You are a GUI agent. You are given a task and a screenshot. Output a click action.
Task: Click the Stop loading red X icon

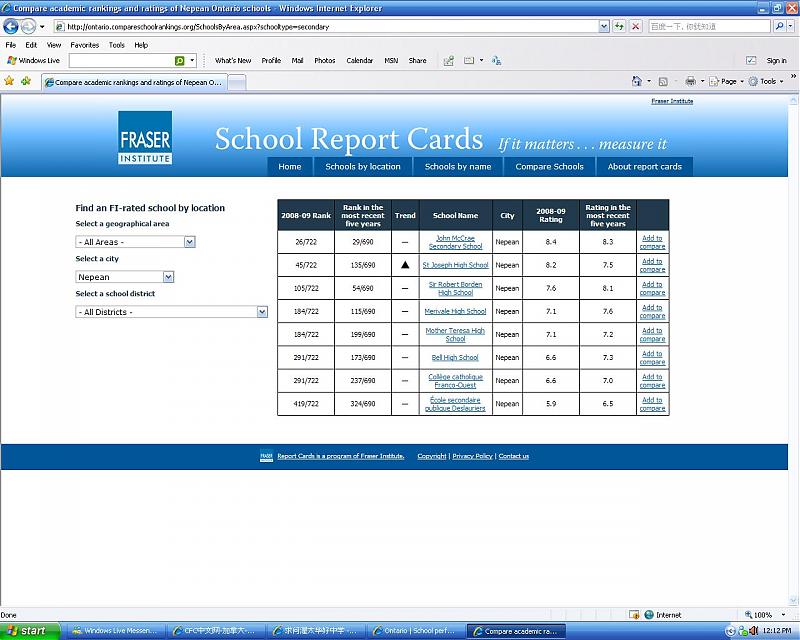coord(635,27)
